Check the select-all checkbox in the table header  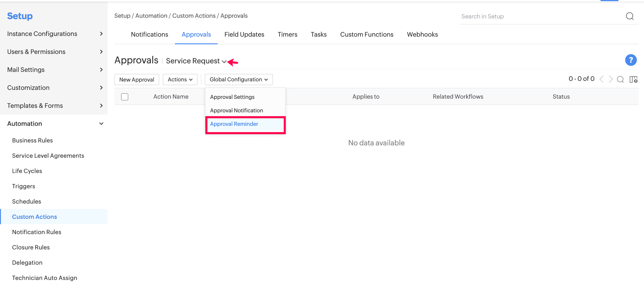pyautogui.click(x=124, y=96)
